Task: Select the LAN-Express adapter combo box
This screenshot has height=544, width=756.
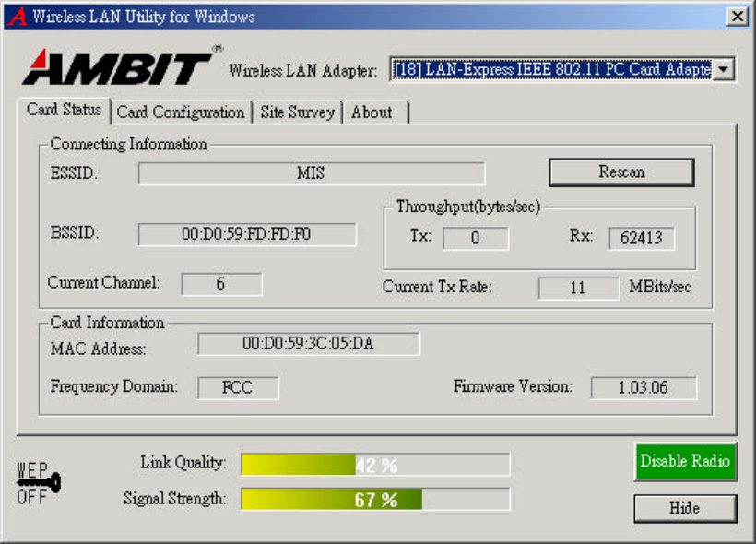Action: (x=561, y=69)
